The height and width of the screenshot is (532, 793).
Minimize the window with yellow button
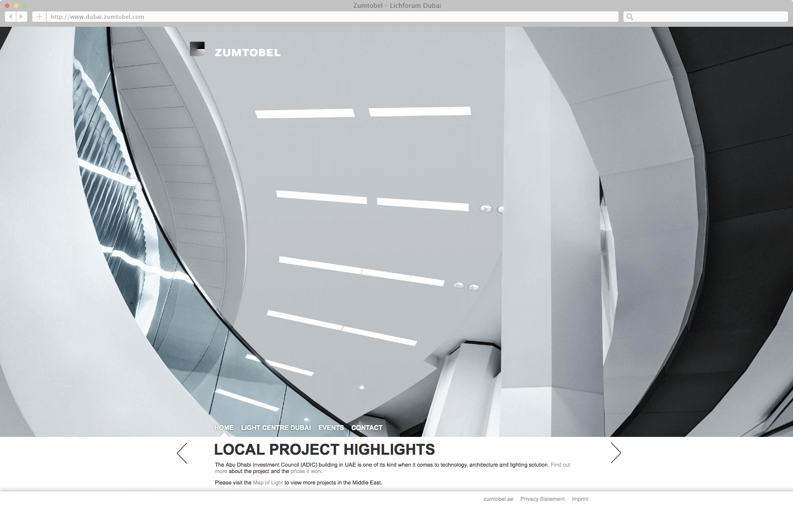point(16,5)
